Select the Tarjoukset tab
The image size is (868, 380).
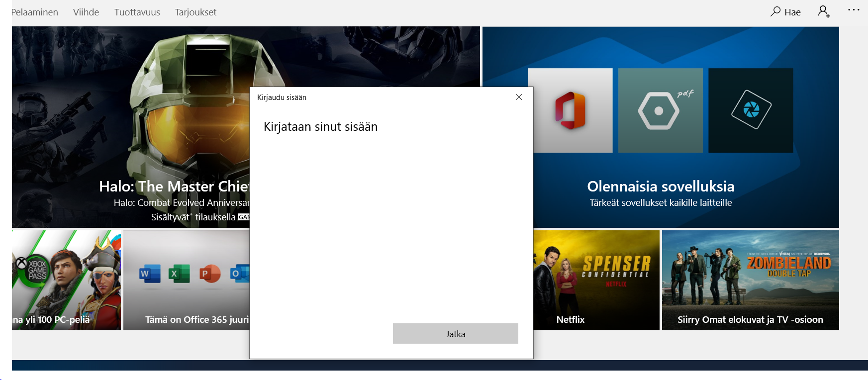tap(195, 12)
